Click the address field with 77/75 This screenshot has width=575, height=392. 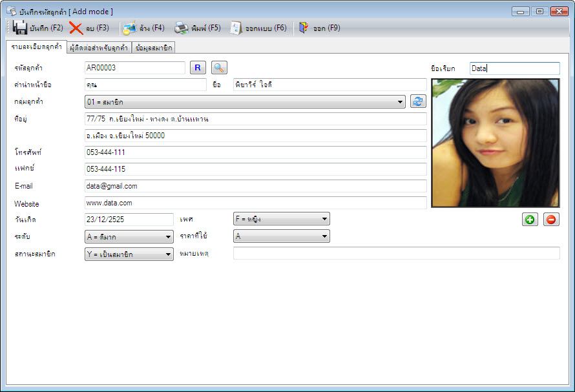pos(256,119)
